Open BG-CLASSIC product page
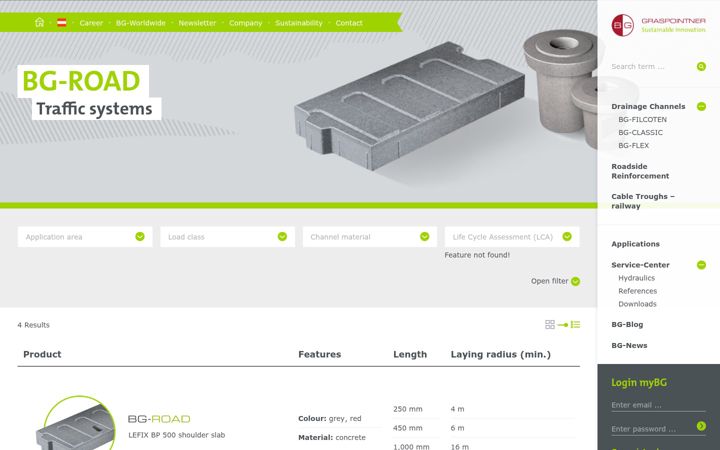Viewport: 720px width, 450px height. pyautogui.click(x=640, y=132)
